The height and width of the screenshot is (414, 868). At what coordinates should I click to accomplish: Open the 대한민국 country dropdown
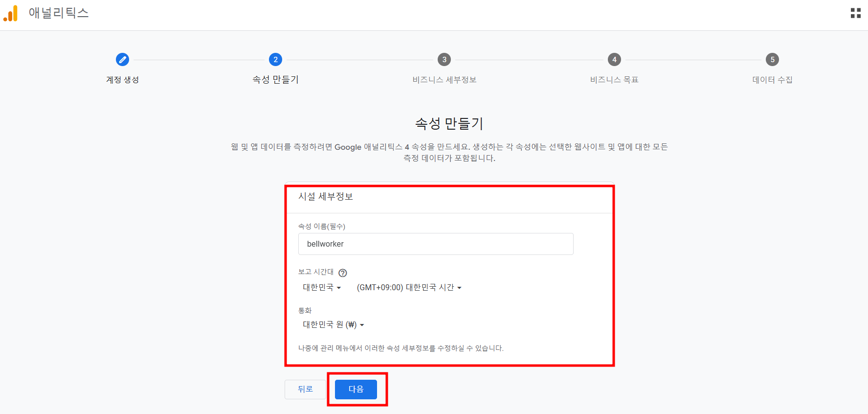point(322,287)
